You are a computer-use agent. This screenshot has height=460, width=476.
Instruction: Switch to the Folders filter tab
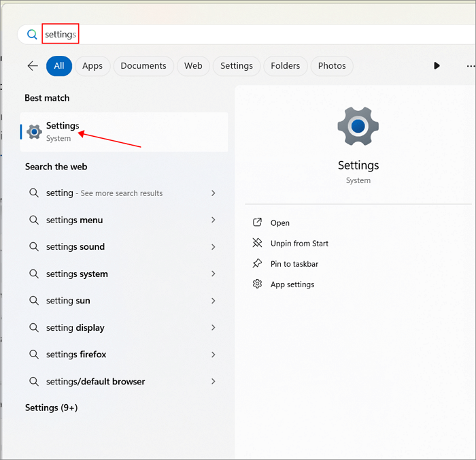click(286, 65)
